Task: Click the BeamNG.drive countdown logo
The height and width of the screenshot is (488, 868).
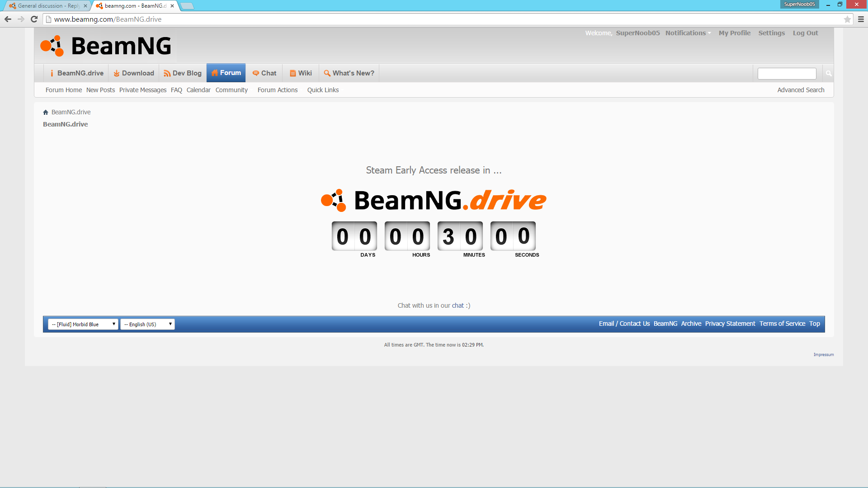Action: (x=434, y=200)
